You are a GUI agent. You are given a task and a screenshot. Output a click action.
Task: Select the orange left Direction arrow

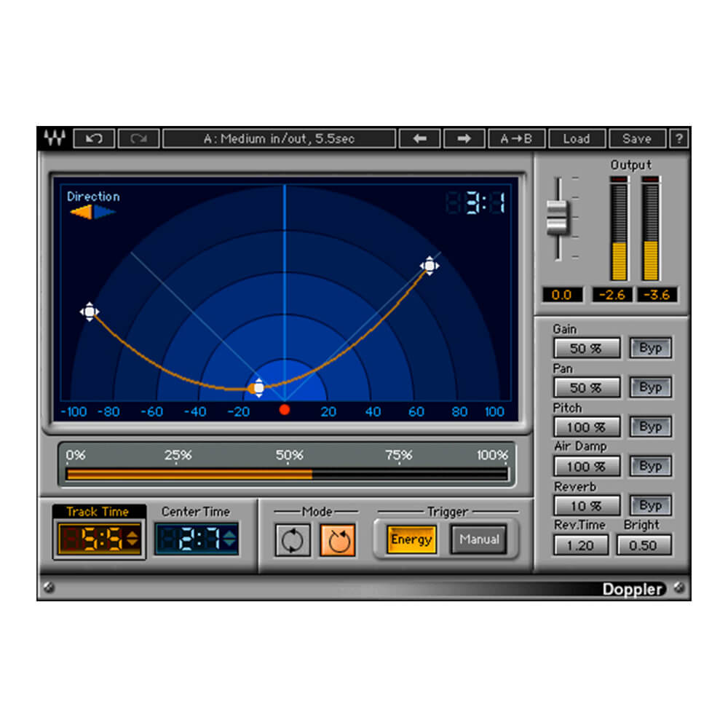pos(82,212)
